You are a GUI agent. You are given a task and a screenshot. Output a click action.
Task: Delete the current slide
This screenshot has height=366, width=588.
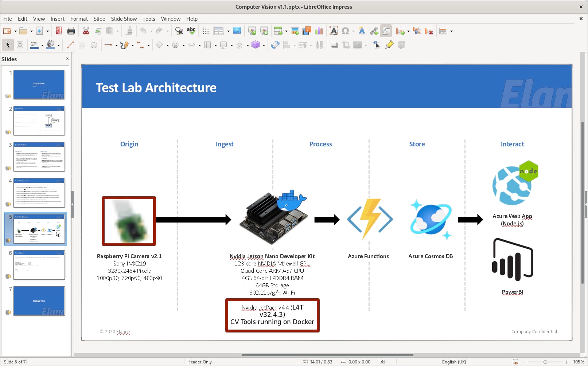[x=429, y=31]
